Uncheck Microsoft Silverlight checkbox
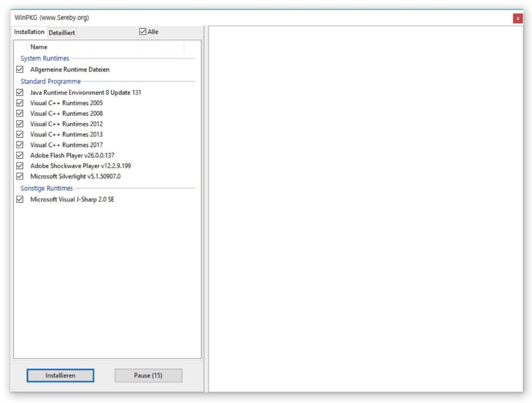This screenshot has width=532, height=403. click(20, 177)
